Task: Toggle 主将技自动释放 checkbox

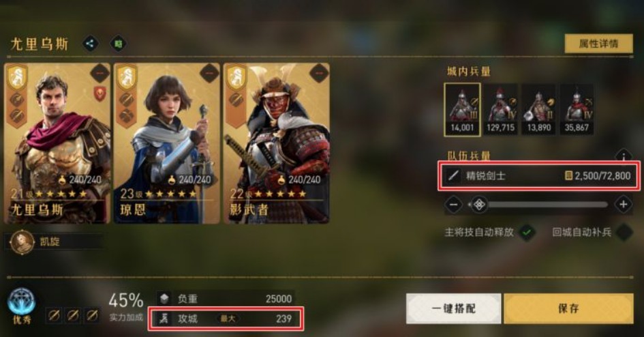Action: point(527,233)
